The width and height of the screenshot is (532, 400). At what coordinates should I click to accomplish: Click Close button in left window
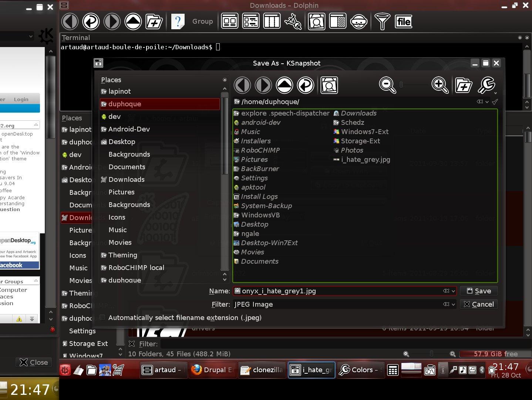(x=34, y=362)
